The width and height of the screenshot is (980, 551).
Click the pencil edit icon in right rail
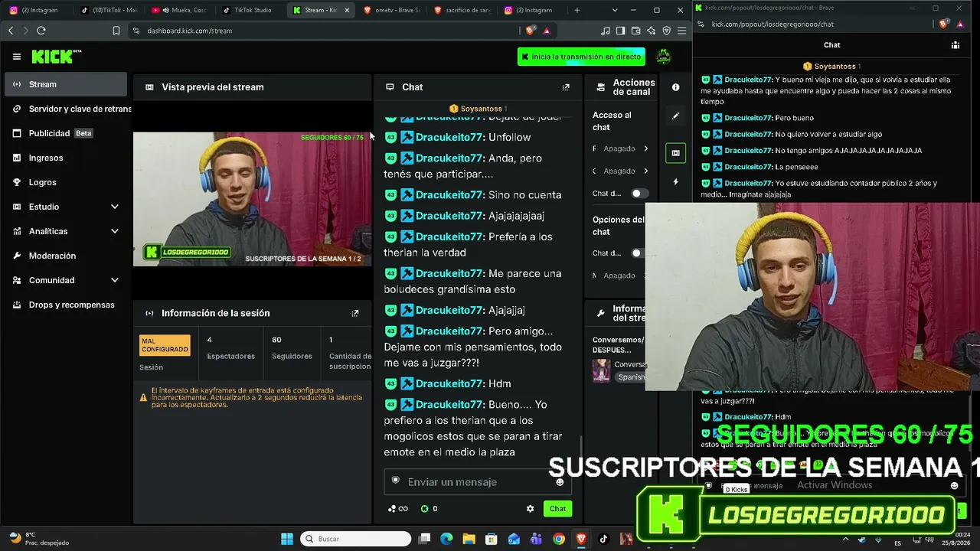675,116
